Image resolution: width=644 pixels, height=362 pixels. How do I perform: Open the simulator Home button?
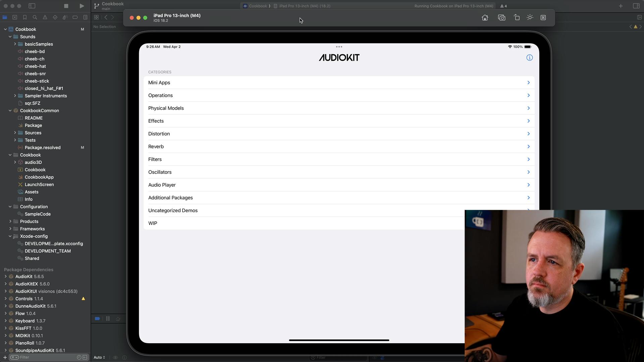[x=485, y=18]
